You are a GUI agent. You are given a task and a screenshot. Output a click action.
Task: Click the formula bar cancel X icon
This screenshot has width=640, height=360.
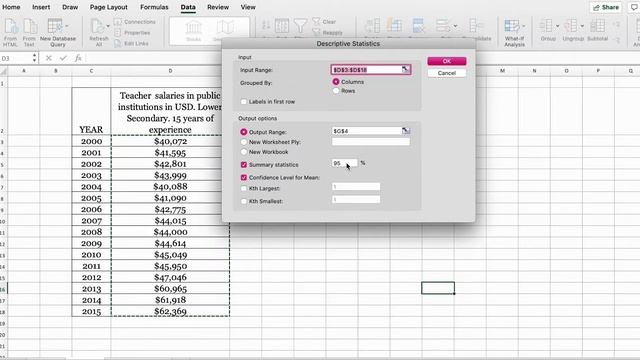coord(49,58)
